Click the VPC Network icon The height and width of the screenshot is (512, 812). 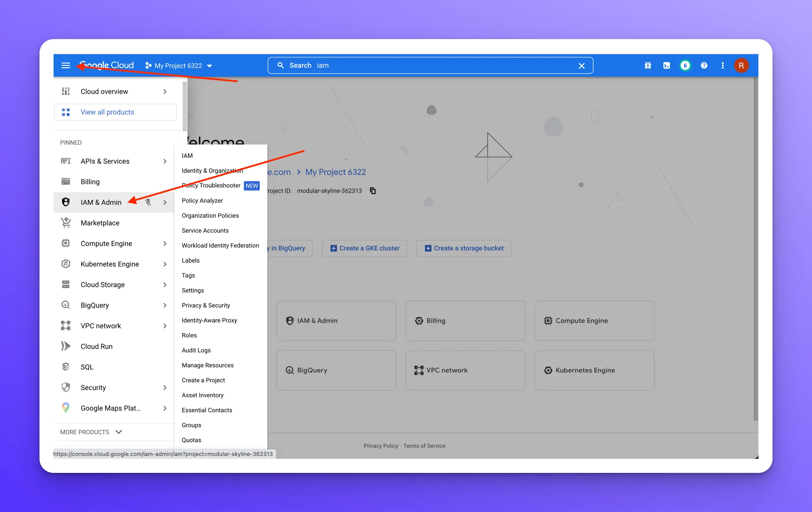click(419, 370)
